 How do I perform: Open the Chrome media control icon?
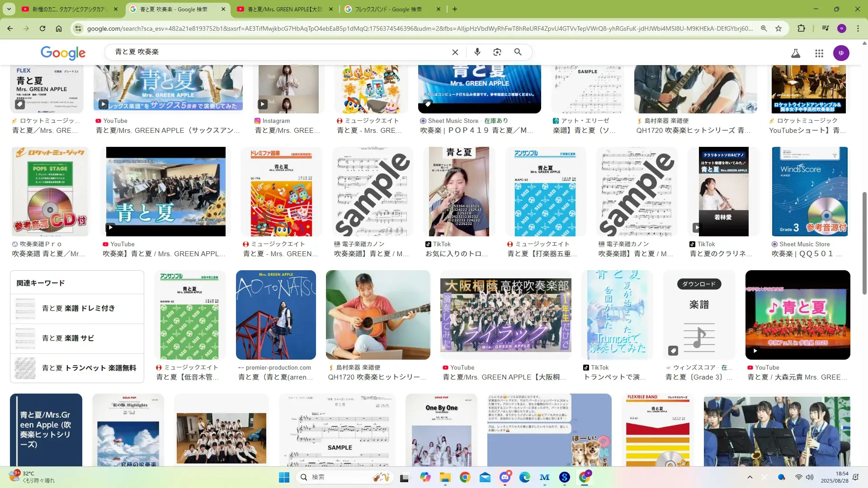(826, 28)
